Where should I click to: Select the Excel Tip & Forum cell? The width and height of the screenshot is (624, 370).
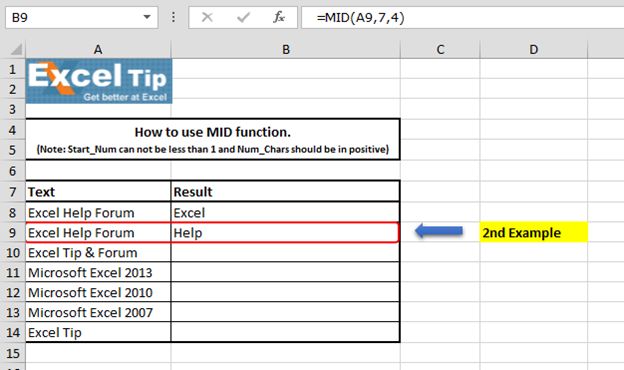pos(98,253)
